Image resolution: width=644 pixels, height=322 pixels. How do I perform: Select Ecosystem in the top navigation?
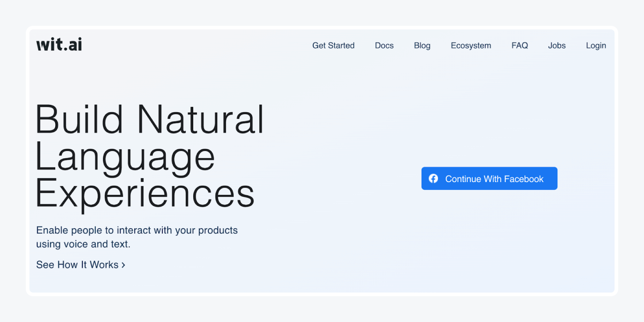(x=471, y=46)
